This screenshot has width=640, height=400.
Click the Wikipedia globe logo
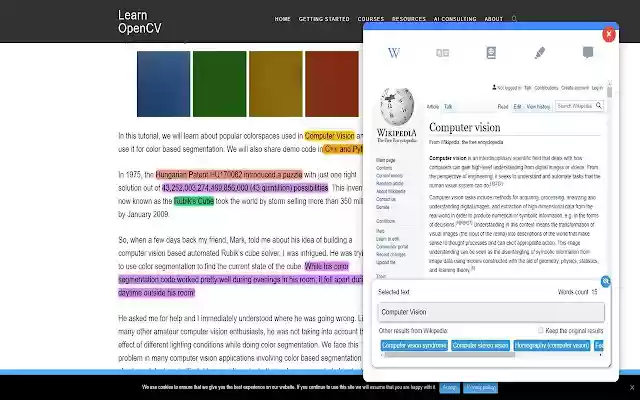coord(396,107)
